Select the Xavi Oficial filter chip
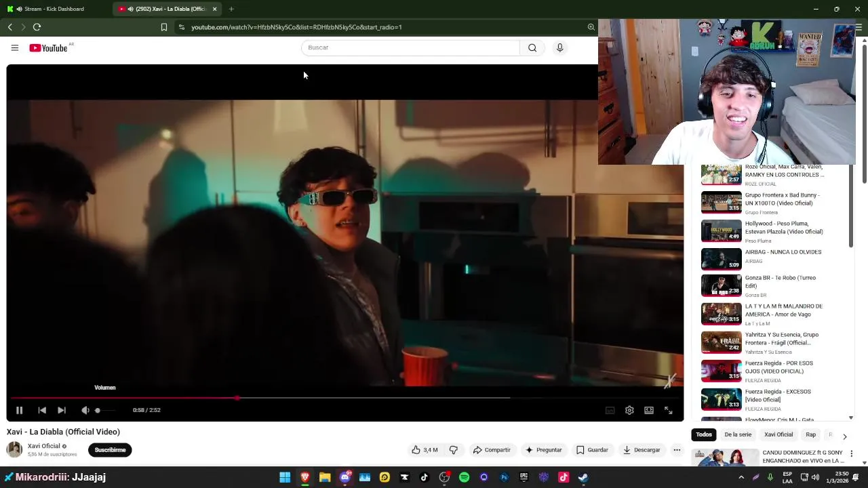Image resolution: width=868 pixels, height=488 pixels. [x=778, y=434]
